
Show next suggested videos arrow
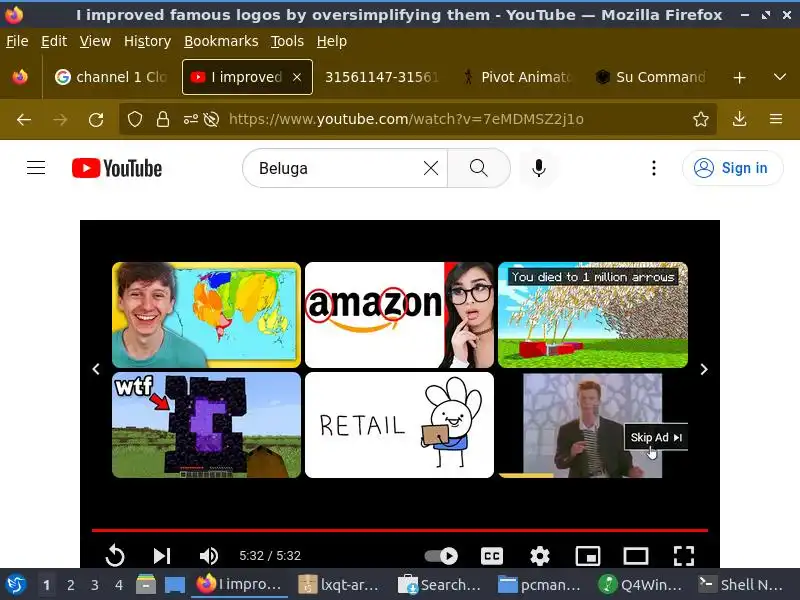click(x=704, y=369)
